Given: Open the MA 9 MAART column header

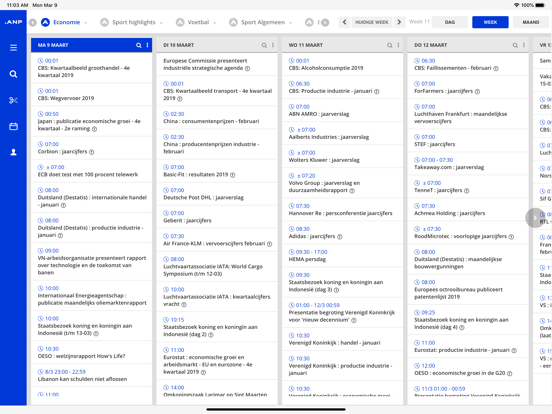Looking at the screenshot, I should pos(92,45).
